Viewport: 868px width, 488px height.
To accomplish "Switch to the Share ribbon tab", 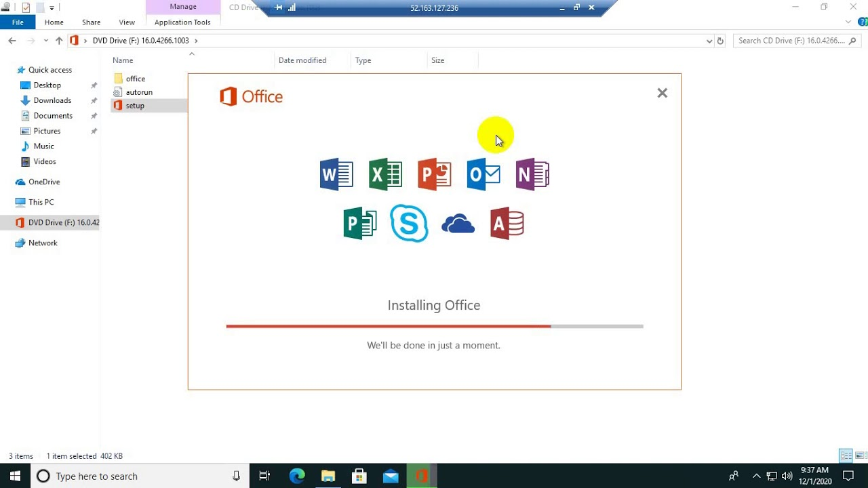I will [91, 22].
